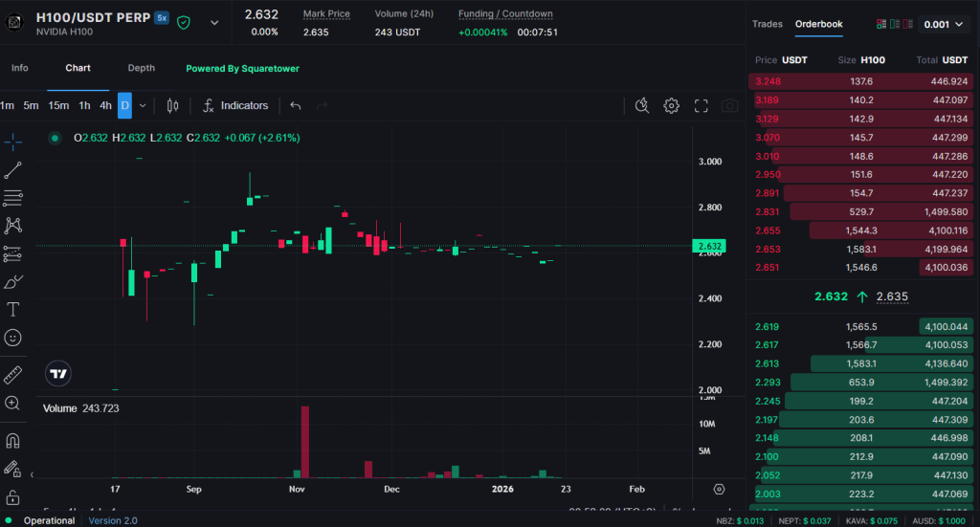This screenshot has width=980, height=527.
Task: Select the trend line drawing tool
Action: coord(12,170)
